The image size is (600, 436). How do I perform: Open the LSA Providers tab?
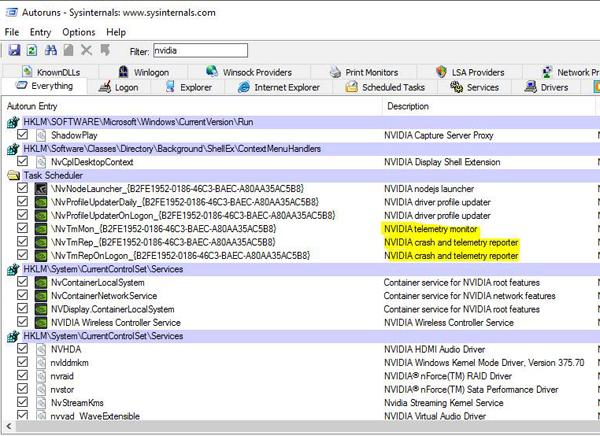470,72
